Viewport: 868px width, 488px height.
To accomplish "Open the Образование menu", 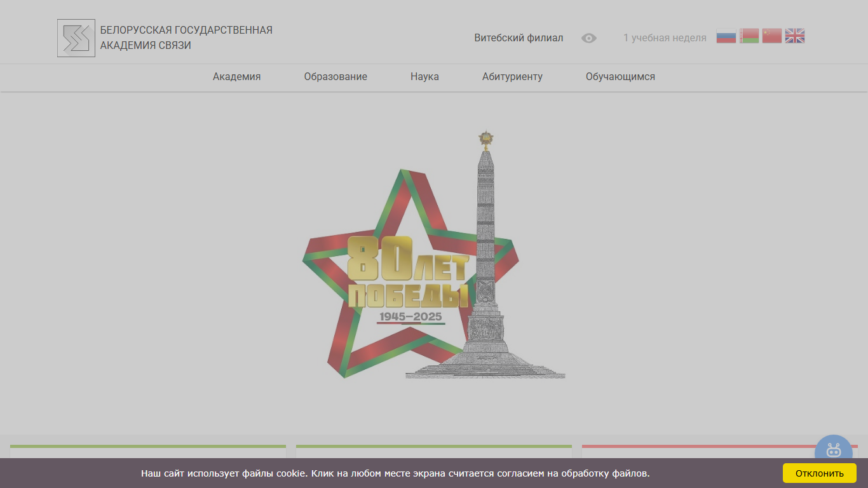I will (336, 77).
